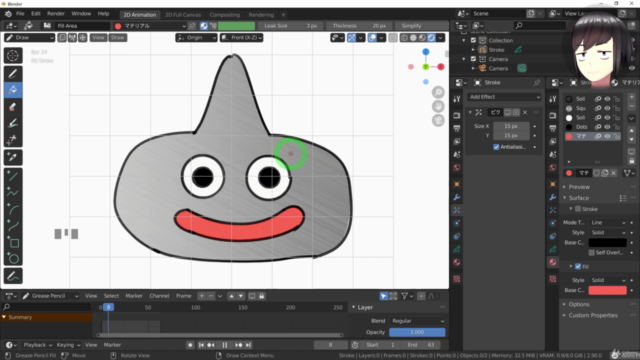This screenshot has width=640, height=360.
Task: Toggle auto keying record button
Action: [190, 345]
